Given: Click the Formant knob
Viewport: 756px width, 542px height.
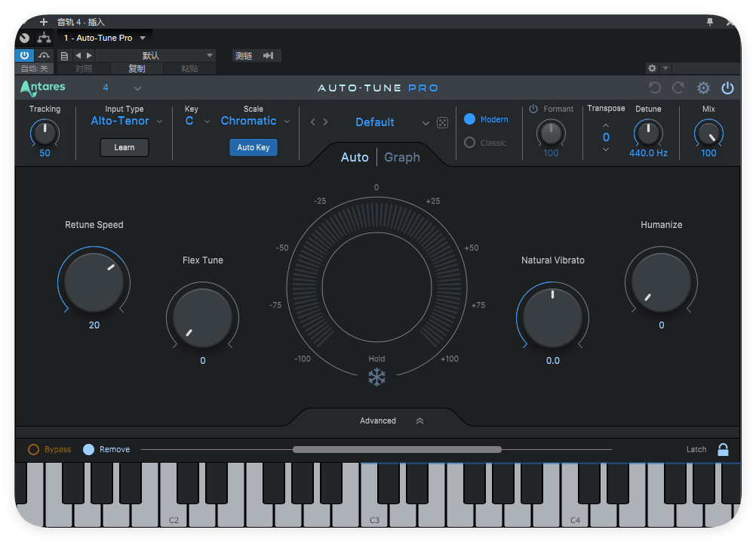Looking at the screenshot, I should 551,133.
